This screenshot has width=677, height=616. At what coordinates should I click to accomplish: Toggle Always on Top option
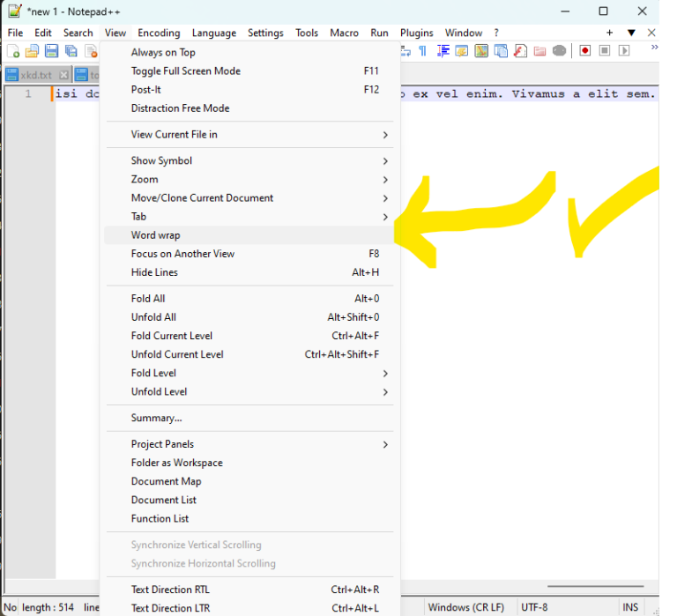tap(163, 52)
